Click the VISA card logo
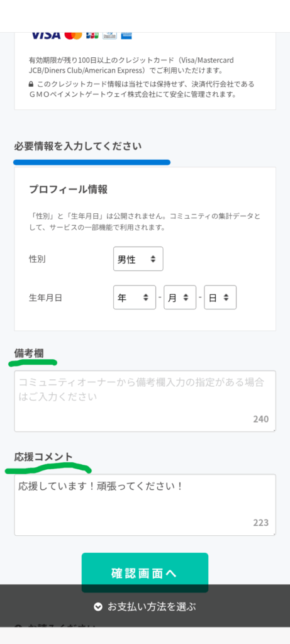 coord(45,35)
